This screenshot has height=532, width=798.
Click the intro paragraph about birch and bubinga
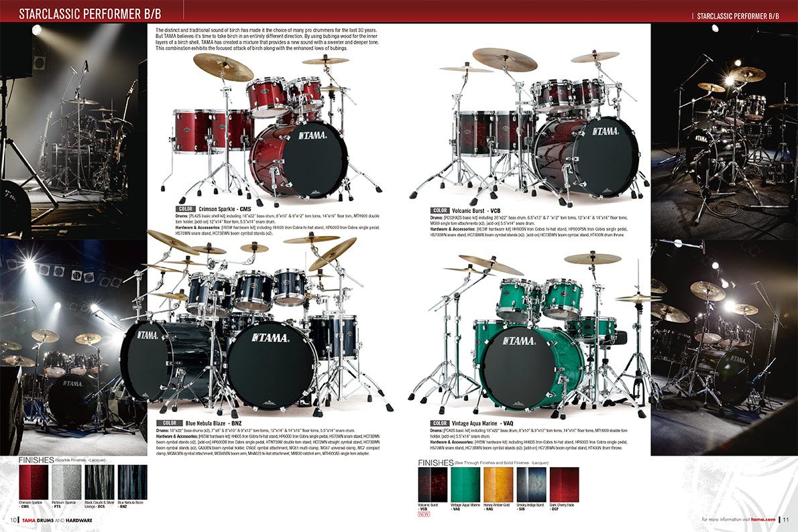coord(267,39)
